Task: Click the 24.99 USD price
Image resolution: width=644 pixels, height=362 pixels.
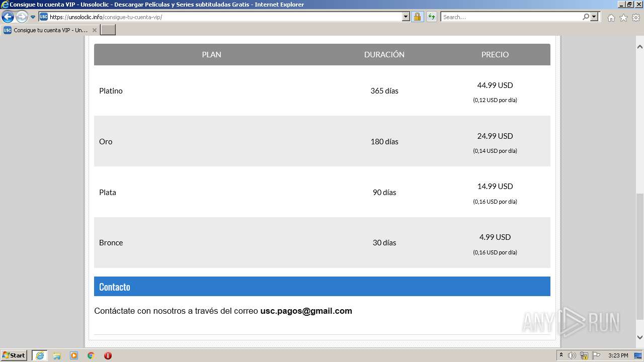Action: coord(495,136)
